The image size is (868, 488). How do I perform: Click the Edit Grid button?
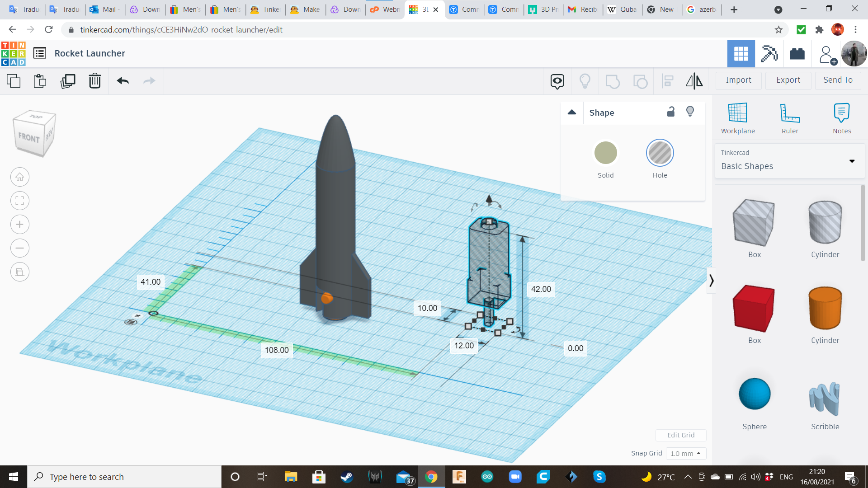click(x=681, y=435)
